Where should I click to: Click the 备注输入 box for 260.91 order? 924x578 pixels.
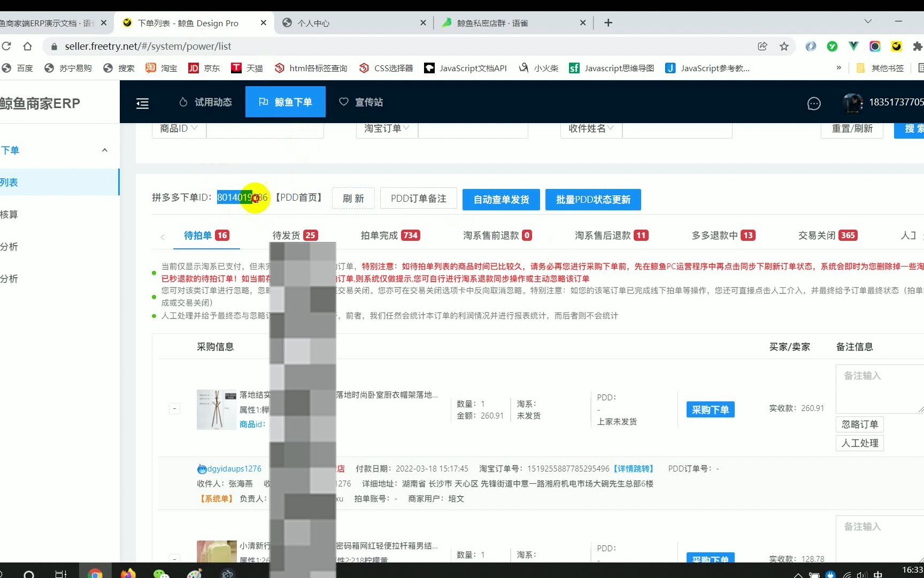(880, 389)
